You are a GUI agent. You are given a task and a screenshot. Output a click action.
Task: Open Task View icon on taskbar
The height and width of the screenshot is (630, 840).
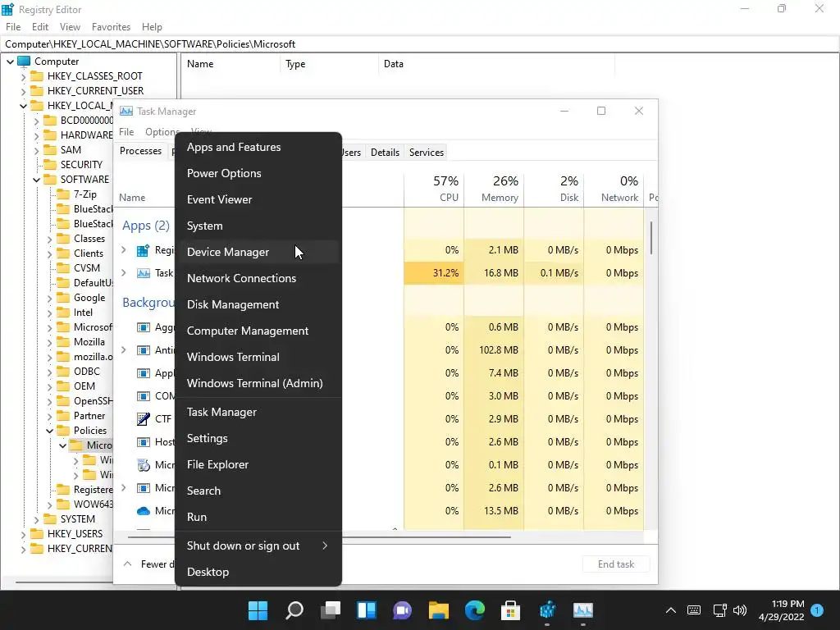(x=331, y=609)
